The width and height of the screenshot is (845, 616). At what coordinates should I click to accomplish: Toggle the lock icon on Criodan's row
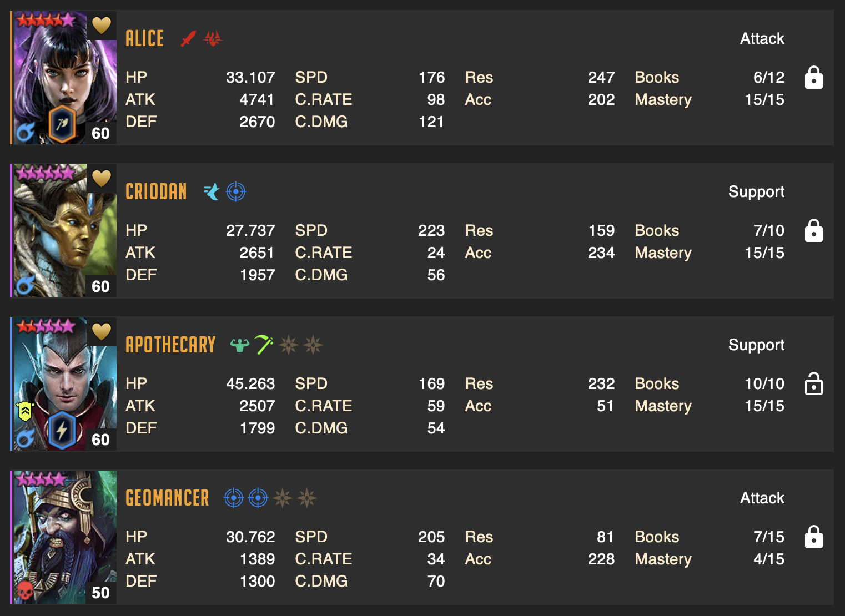813,231
